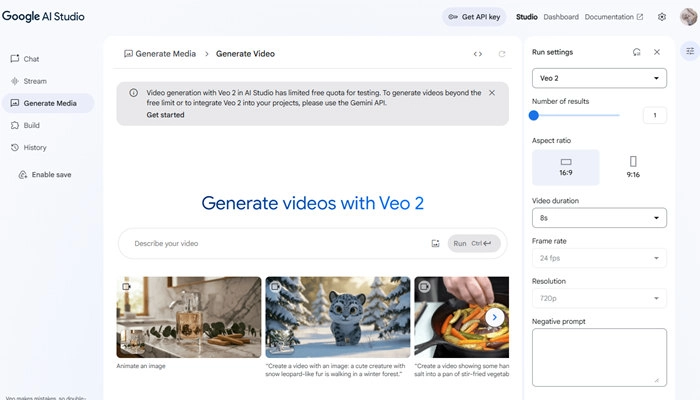
Task: Close the Run settings panel
Action: click(x=657, y=52)
